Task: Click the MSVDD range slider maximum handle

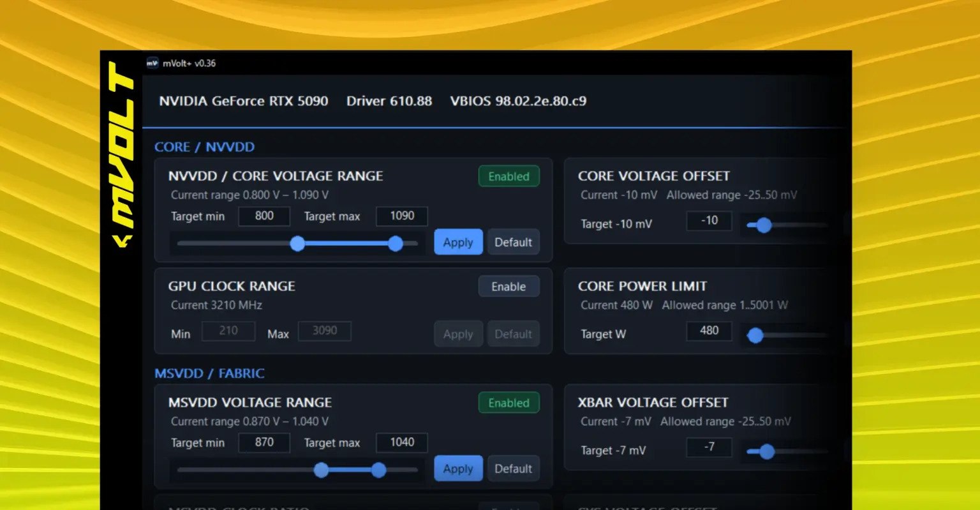Action: coord(378,470)
